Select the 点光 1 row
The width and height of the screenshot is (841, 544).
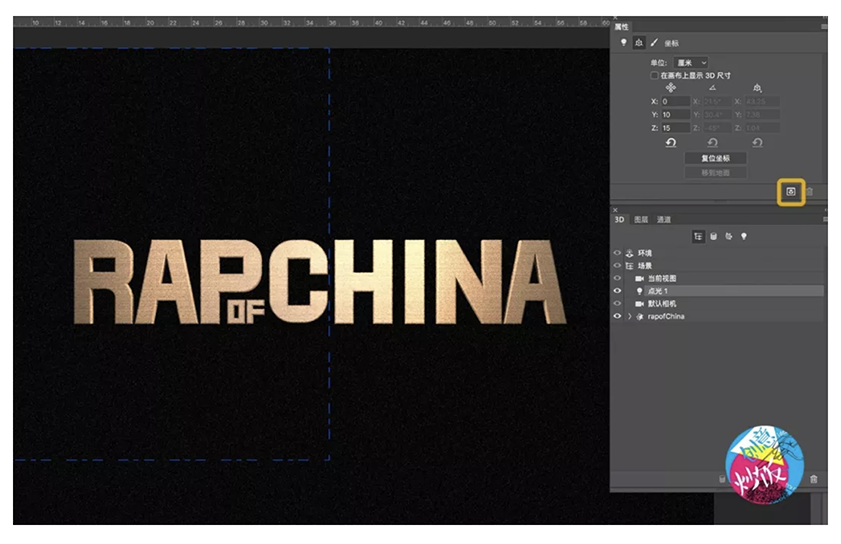718,291
